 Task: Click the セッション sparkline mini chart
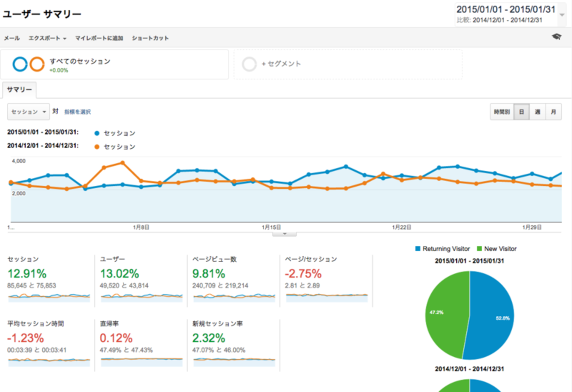(x=49, y=297)
